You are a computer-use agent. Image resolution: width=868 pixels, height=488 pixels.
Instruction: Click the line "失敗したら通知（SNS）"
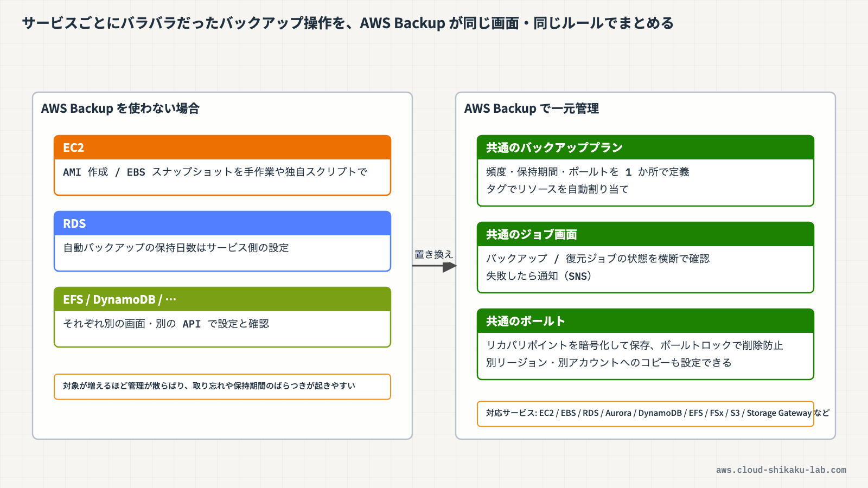click(539, 276)
